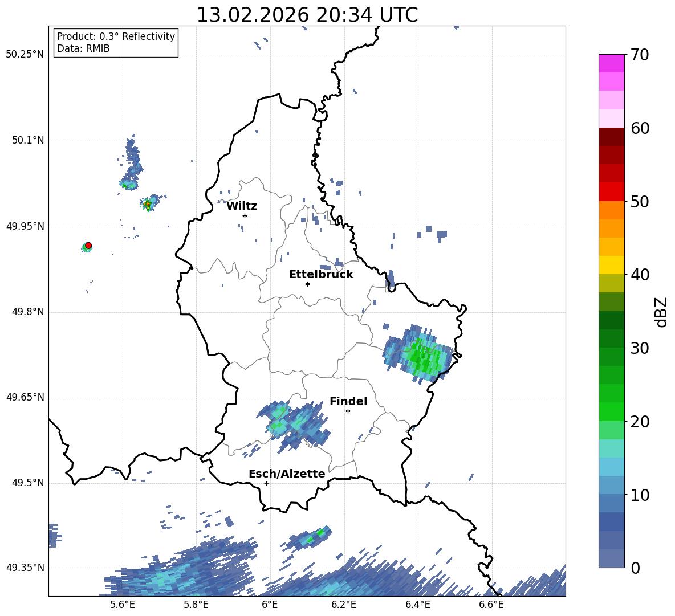Click the 49.8°N latitude label
675x616 pixels.
pyautogui.click(x=27, y=312)
